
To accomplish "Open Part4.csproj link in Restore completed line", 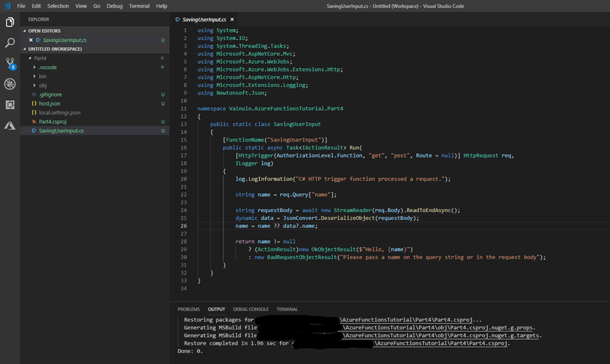I will [x=440, y=343].
